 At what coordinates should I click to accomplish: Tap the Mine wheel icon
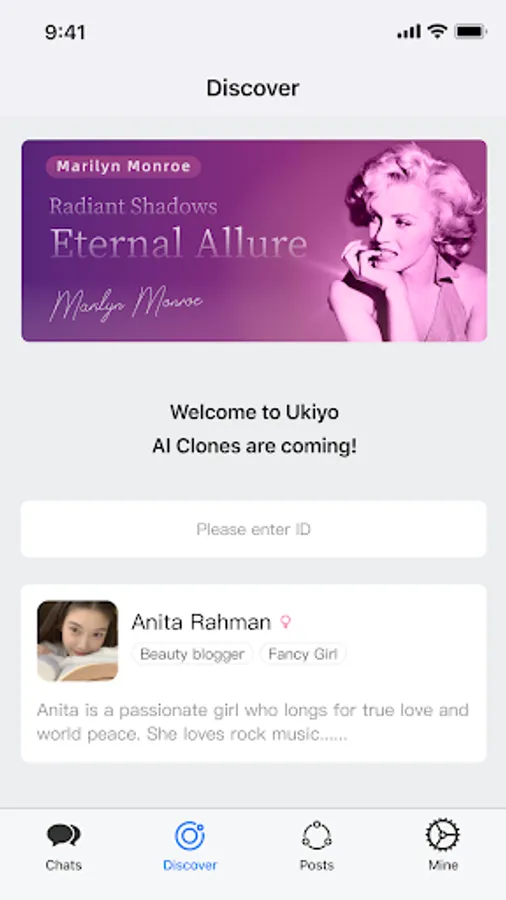(x=443, y=835)
